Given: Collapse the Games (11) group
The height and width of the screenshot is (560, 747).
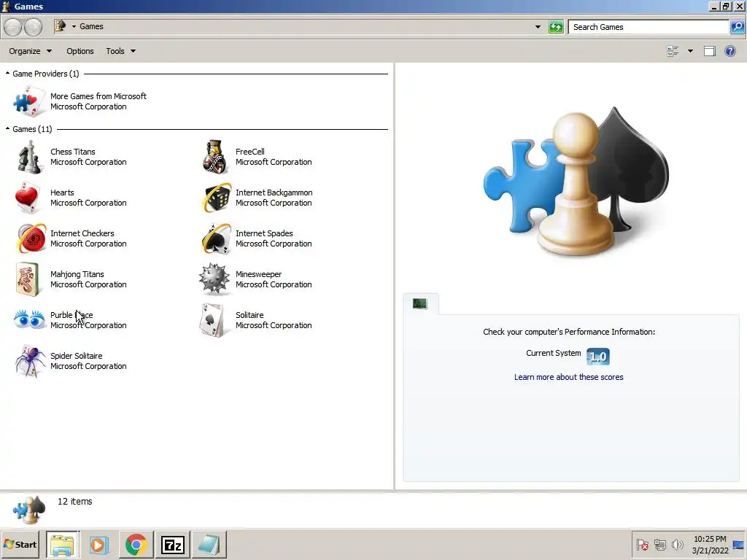Looking at the screenshot, I should coord(7,128).
